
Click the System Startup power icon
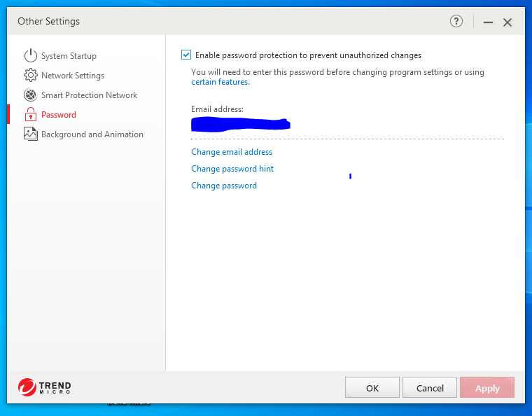point(30,56)
